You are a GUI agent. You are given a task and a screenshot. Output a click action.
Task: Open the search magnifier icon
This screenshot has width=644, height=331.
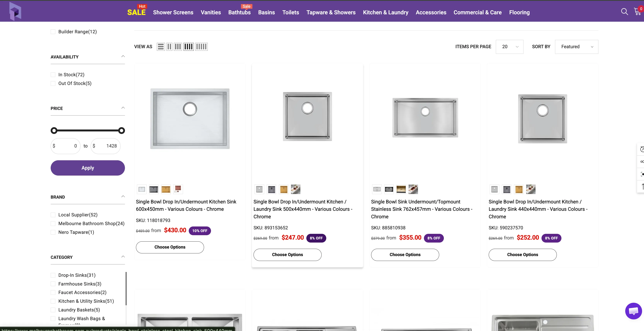(624, 12)
